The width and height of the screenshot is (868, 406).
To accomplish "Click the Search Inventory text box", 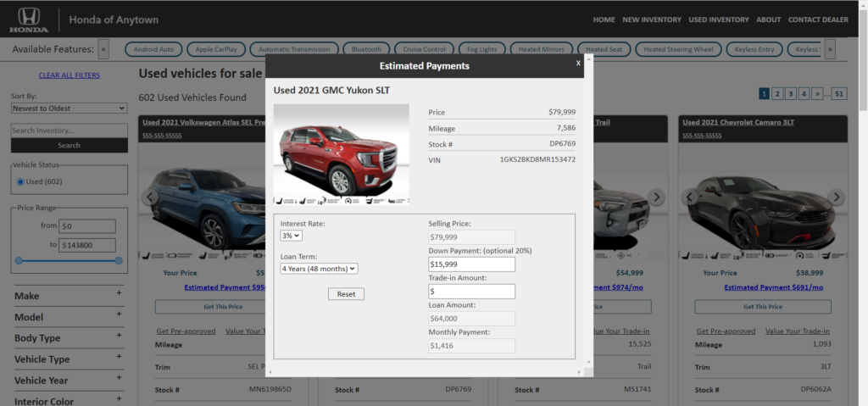I will tap(70, 131).
